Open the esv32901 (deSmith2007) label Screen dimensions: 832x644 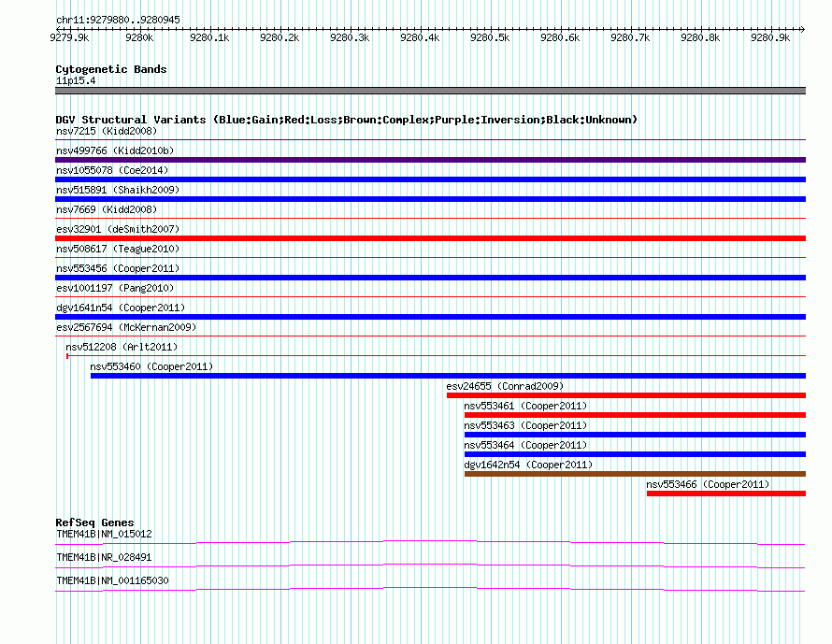(118, 229)
